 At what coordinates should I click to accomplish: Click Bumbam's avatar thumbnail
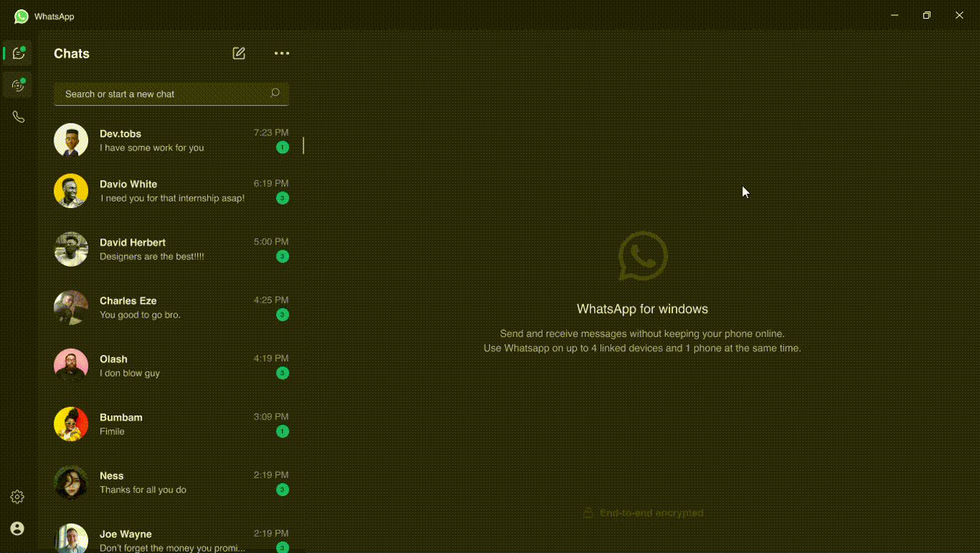pyautogui.click(x=71, y=424)
